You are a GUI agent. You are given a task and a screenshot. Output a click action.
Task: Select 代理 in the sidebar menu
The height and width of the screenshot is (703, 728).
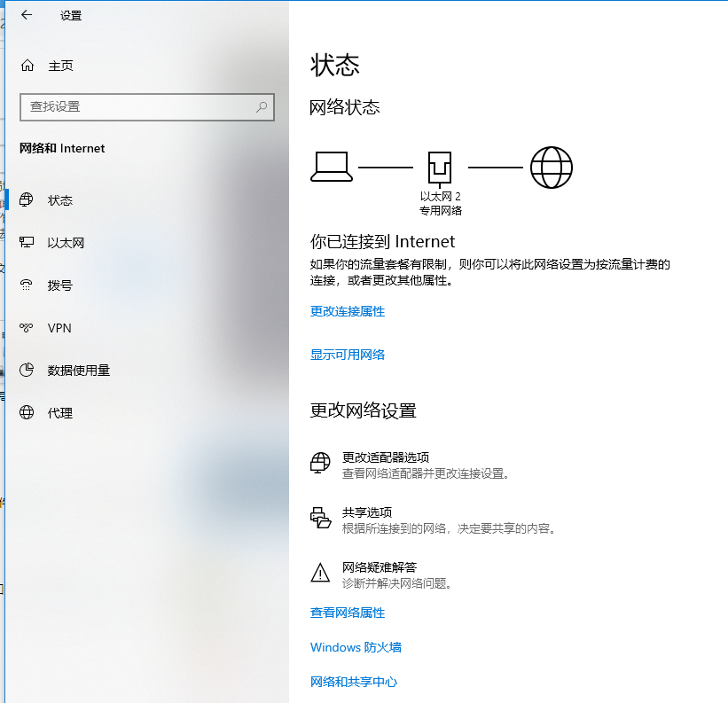tap(60, 413)
